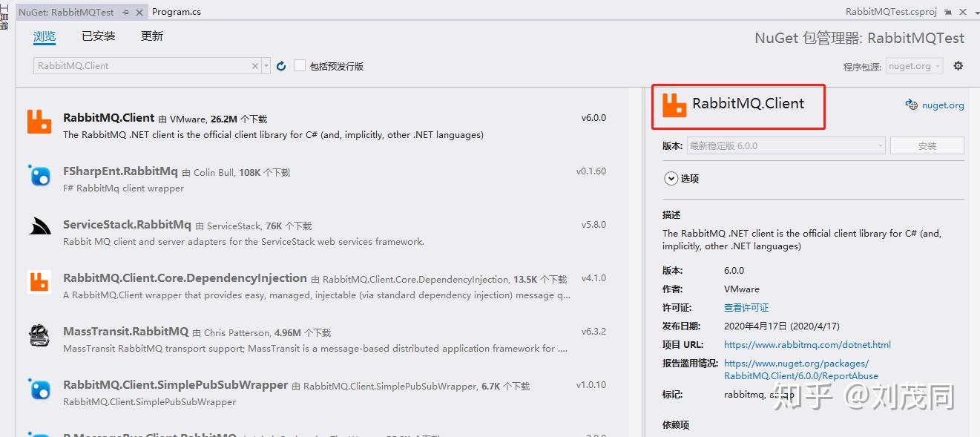Click the 安装 install button

tap(927, 145)
